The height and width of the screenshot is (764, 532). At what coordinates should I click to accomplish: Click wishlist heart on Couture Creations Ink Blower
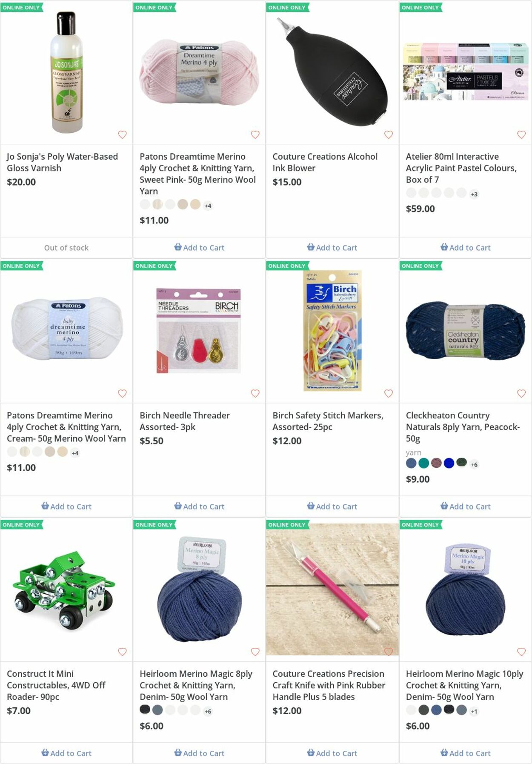[389, 134]
